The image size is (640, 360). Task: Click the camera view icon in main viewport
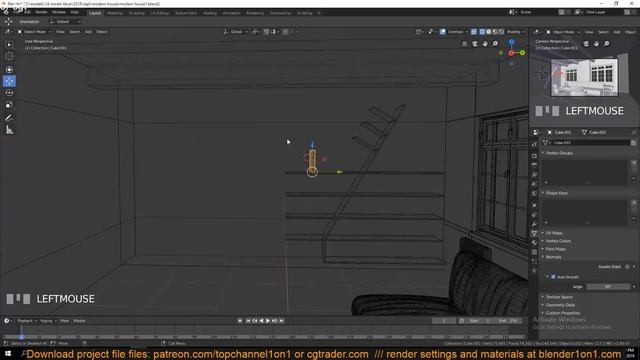(x=475, y=43)
